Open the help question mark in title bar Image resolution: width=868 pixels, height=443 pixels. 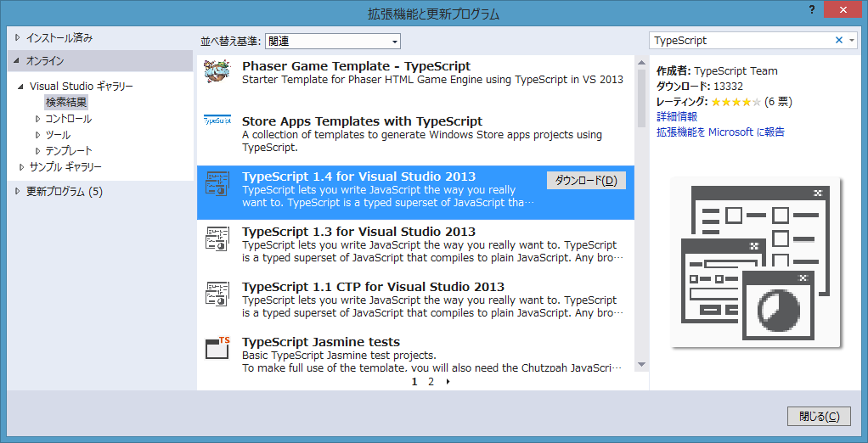pos(811,11)
